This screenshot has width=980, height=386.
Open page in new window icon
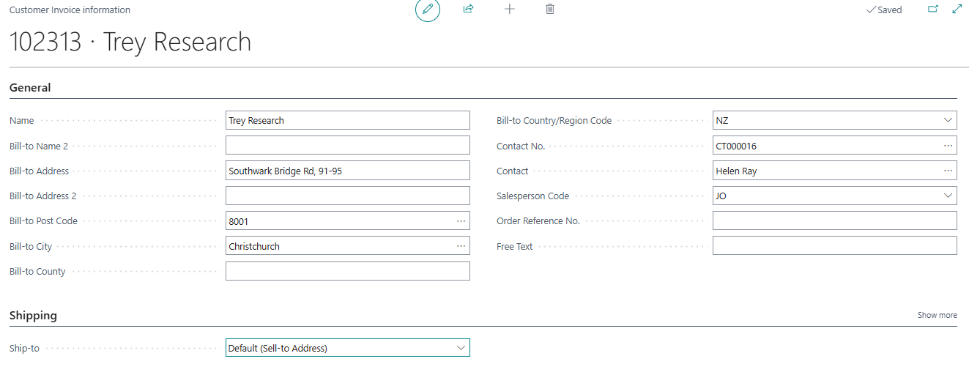pos(933,10)
